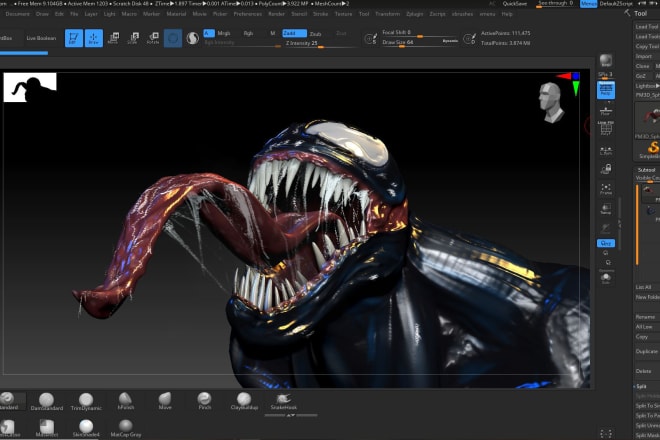Choose the hPolish brush
Image resolution: width=660 pixels, height=440 pixels.
click(x=125, y=401)
